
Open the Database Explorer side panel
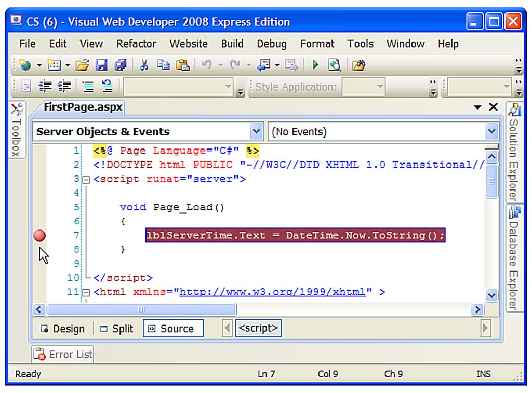(x=514, y=258)
